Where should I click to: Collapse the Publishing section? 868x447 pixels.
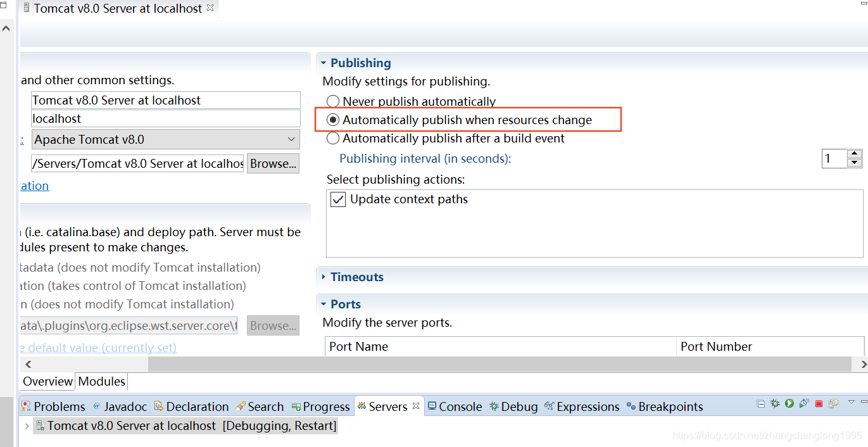(324, 63)
